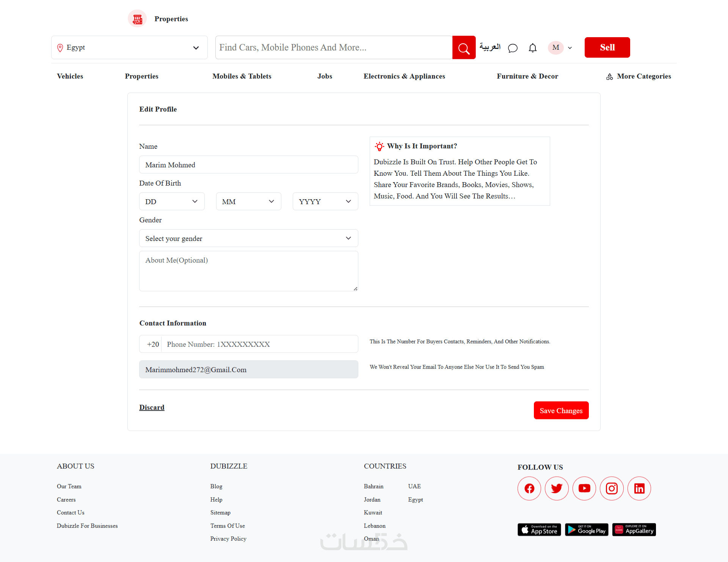Click the red search magnifier button
Image resolution: width=728 pixels, height=562 pixels.
[x=464, y=48]
